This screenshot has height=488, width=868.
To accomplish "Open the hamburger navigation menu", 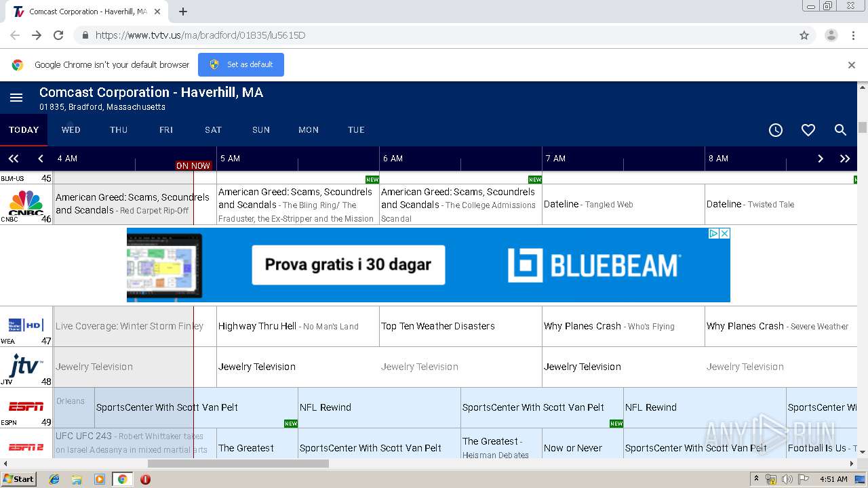I will tap(16, 98).
